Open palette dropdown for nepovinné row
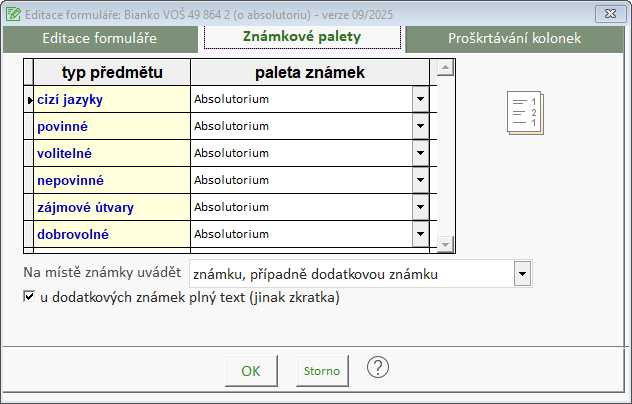This screenshot has height=404, width=632. tap(420, 180)
